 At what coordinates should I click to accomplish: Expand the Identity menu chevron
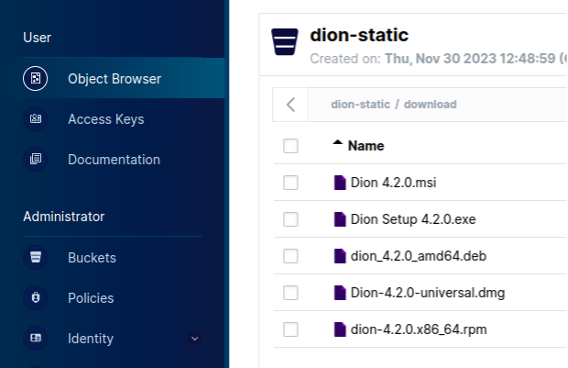point(195,339)
